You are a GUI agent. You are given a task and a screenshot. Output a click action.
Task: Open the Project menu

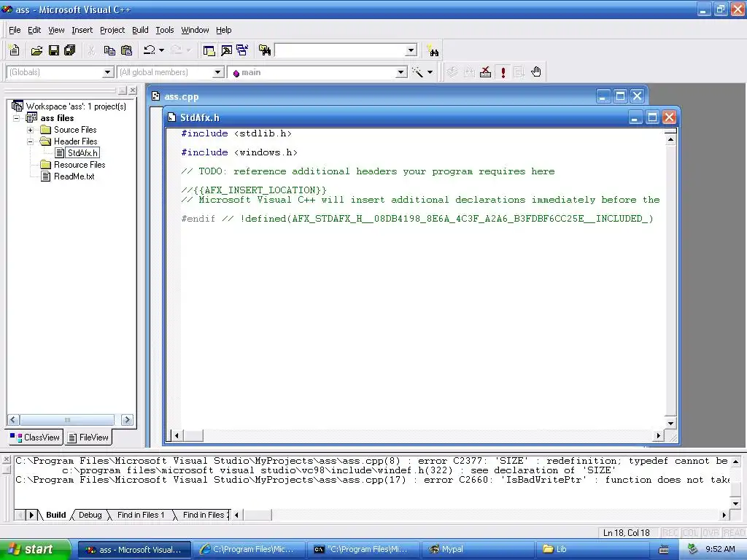(112, 30)
